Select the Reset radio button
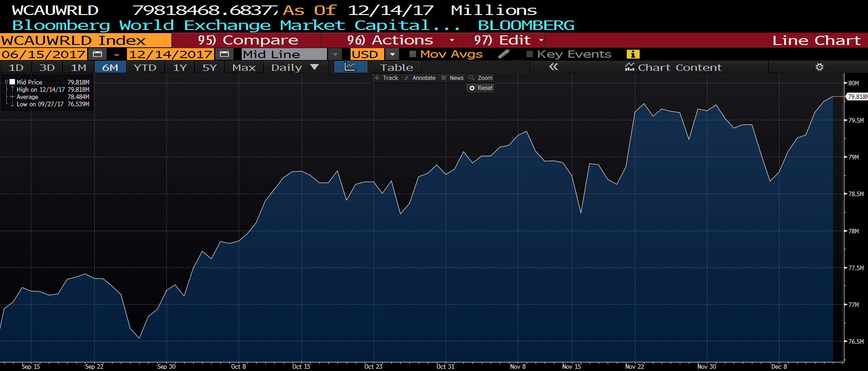The width and height of the screenshot is (868, 371). [x=472, y=88]
